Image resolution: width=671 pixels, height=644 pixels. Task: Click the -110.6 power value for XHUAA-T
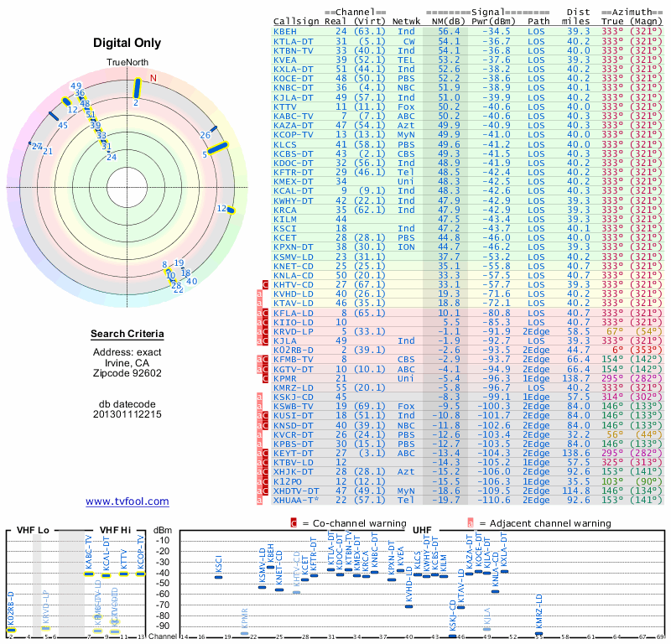click(493, 501)
